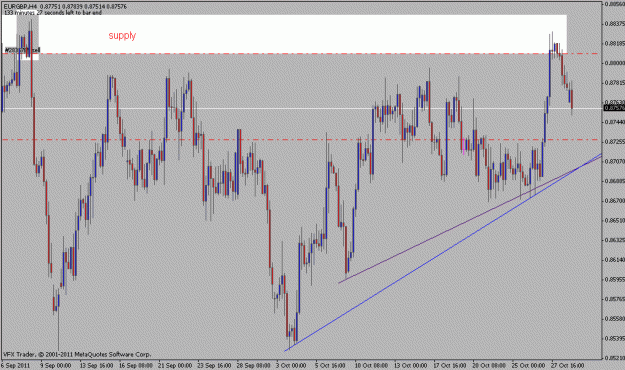The height and width of the screenshot is (370, 625).
Task: Click the '10 Oct 08:00' time label
Action: click(371, 365)
